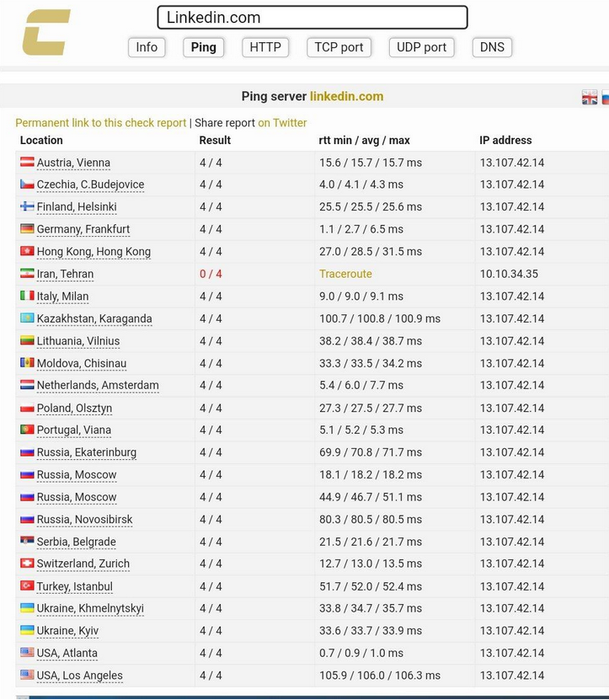Image resolution: width=609 pixels, height=700 pixels.
Task: Click the Russia Novosibirsk flag icon
Action: (27, 519)
